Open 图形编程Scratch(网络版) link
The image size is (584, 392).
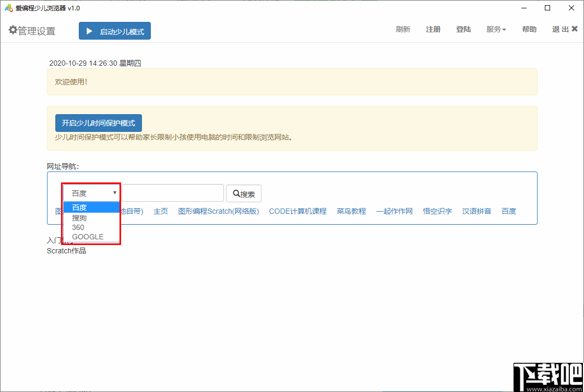tap(219, 211)
